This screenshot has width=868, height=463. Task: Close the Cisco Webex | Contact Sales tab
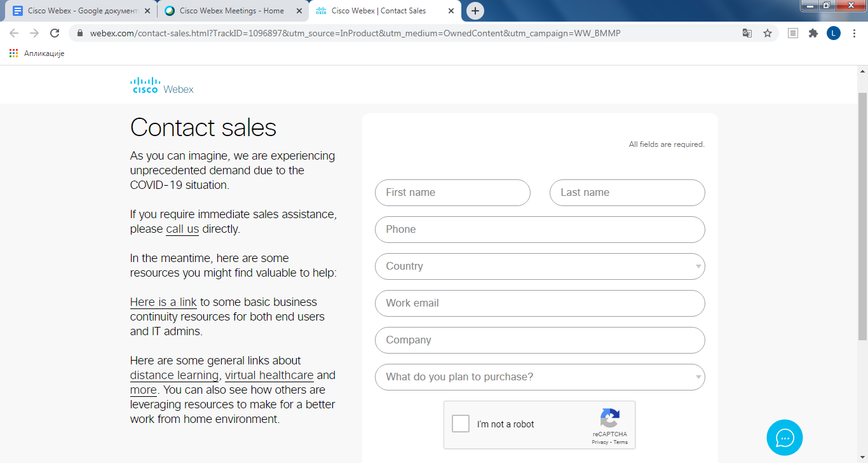click(x=451, y=11)
